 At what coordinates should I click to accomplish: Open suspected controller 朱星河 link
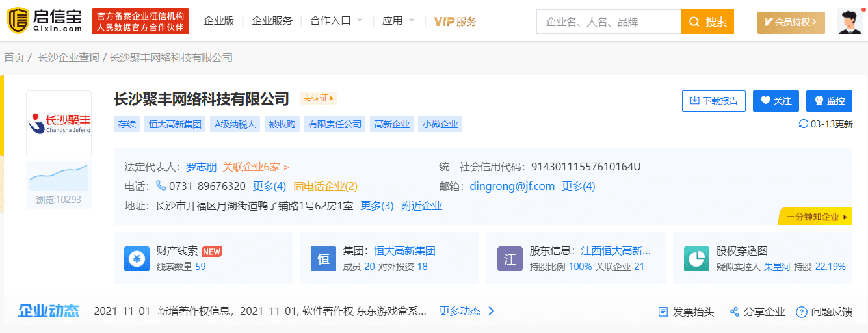(x=776, y=267)
